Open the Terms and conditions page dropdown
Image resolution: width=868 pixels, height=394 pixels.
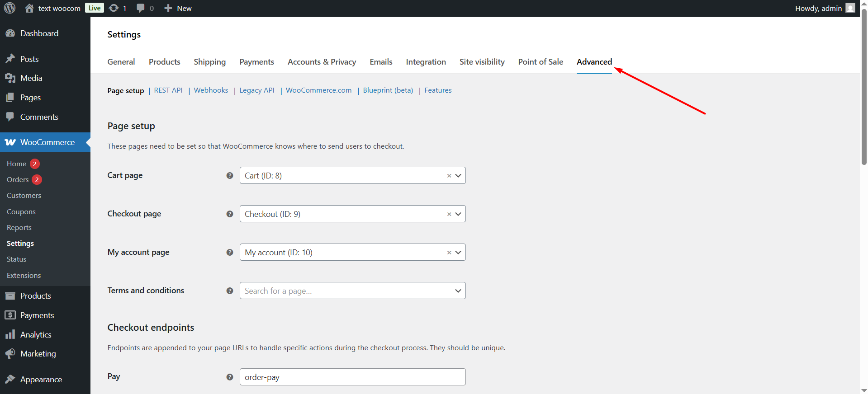458,291
